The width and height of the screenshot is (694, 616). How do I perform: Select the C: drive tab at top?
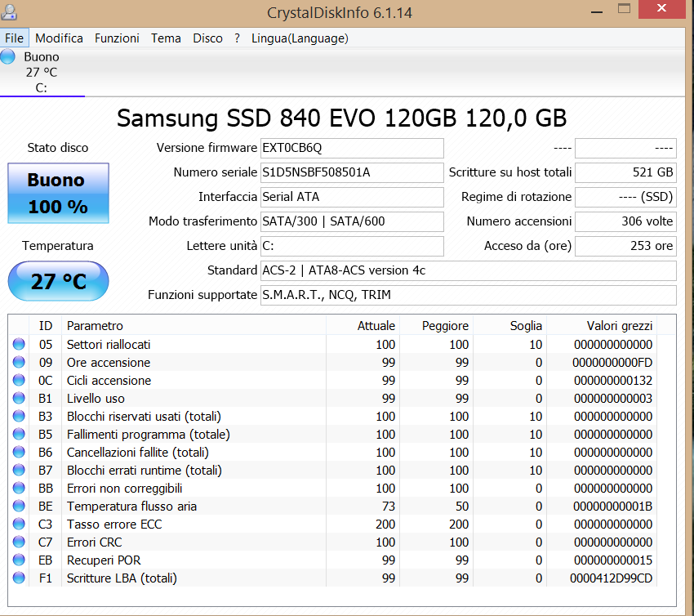coord(42,72)
